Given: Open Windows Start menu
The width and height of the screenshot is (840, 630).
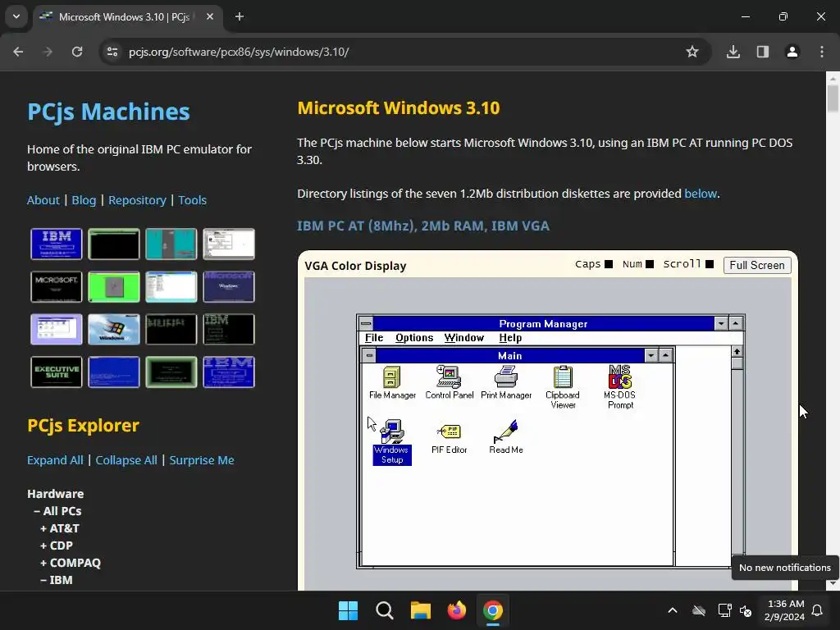Looking at the screenshot, I should [348, 610].
